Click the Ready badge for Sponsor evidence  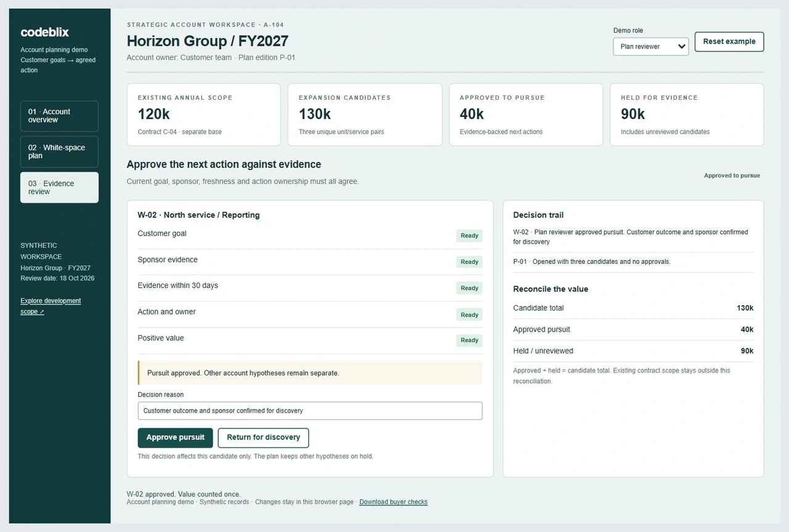click(x=469, y=262)
